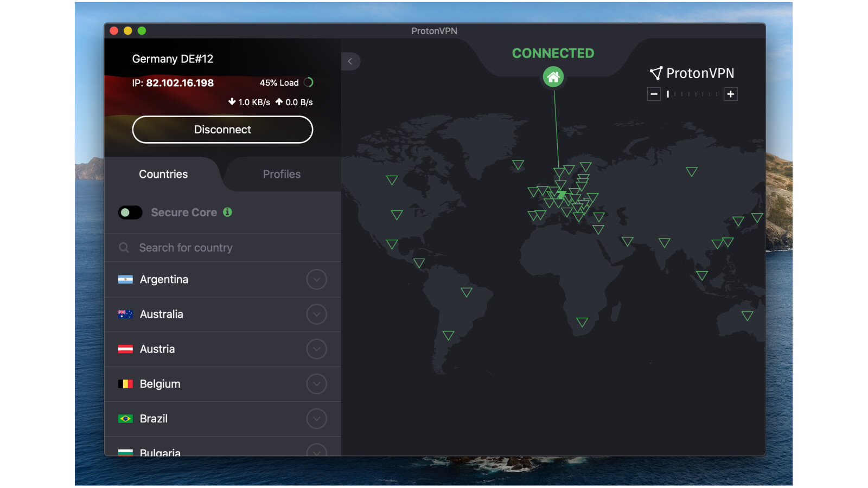This screenshot has width=868, height=488.
Task: Open the Countries tab
Action: [163, 174]
